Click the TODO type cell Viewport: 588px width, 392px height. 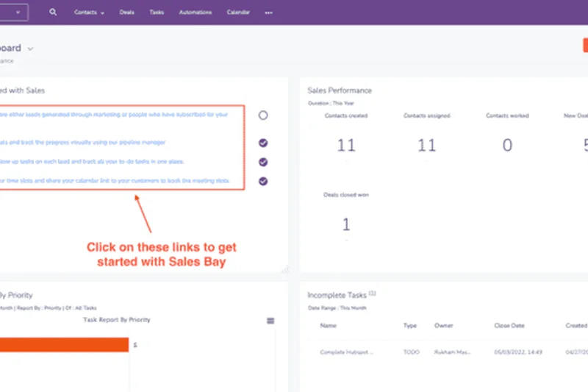(x=412, y=352)
